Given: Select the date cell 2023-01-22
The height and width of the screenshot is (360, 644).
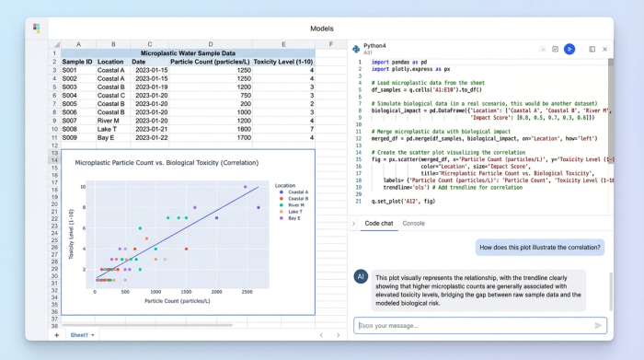Looking at the screenshot, I should coord(150,138).
